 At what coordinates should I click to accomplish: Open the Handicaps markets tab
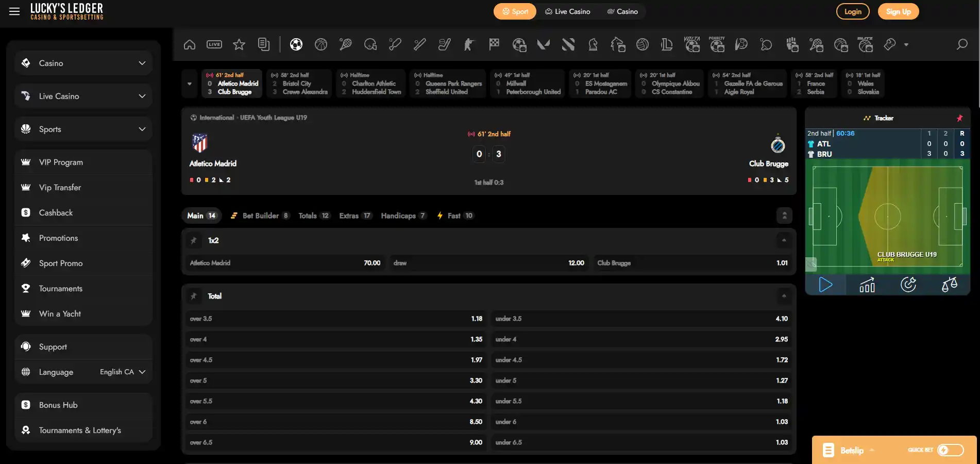[x=403, y=216]
